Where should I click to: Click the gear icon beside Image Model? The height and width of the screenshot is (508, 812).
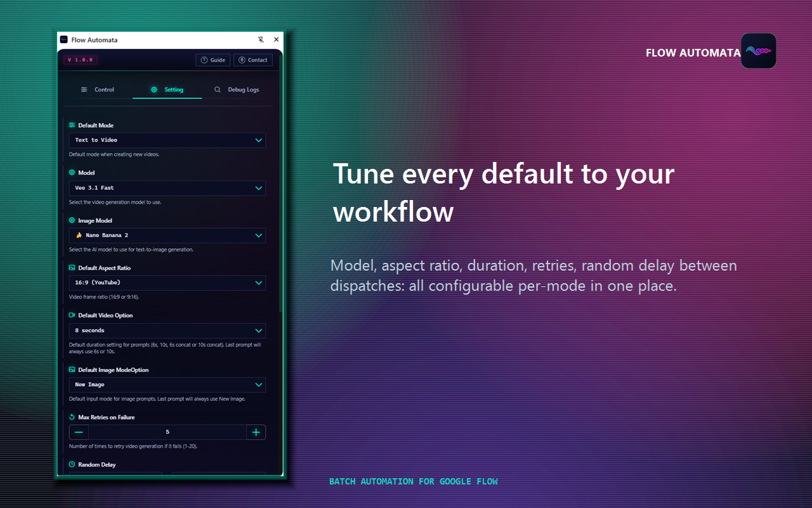[x=72, y=220]
